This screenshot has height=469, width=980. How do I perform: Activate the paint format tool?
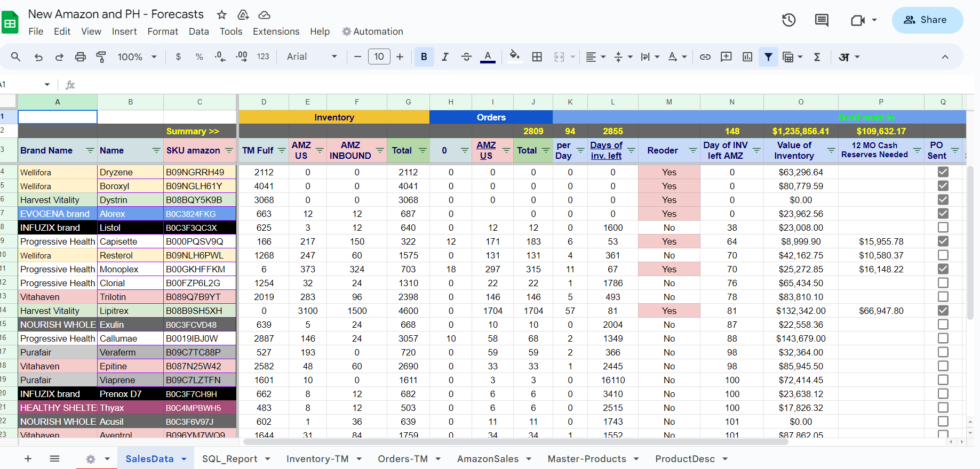101,56
